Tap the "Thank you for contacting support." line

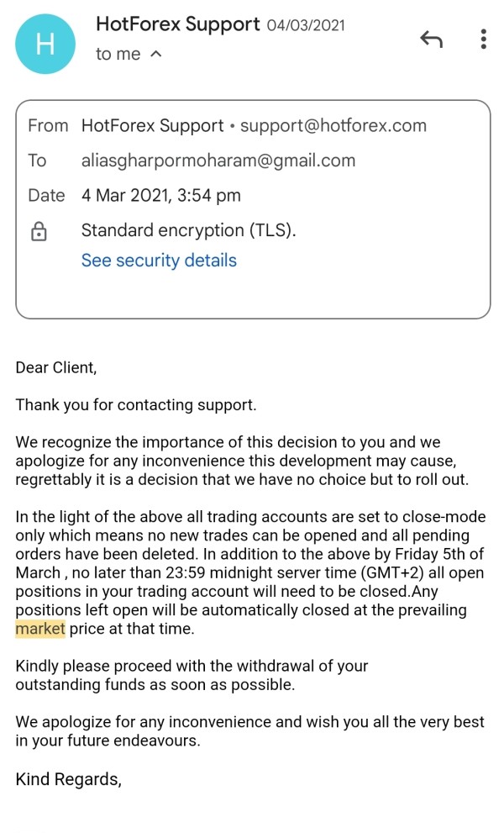136,405
